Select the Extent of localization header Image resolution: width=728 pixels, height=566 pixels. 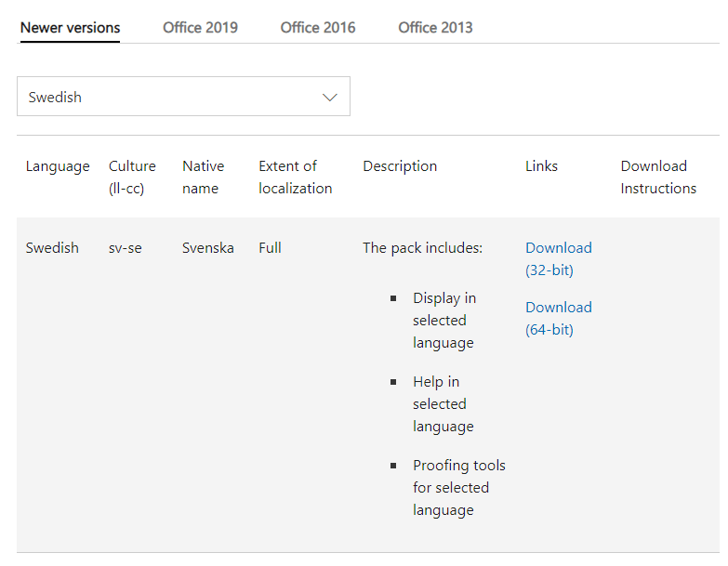coord(296,178)
